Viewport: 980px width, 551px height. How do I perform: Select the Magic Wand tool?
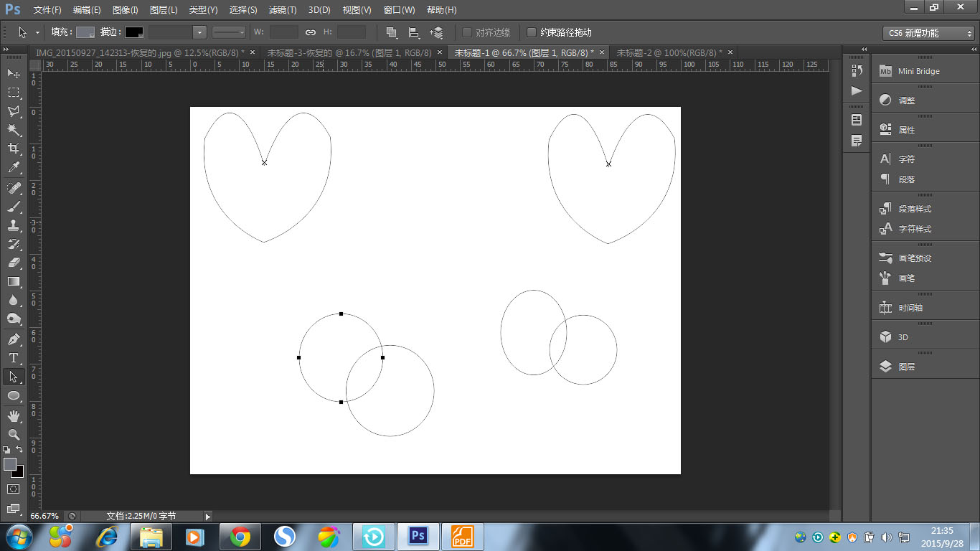click(x=14, y=130)
